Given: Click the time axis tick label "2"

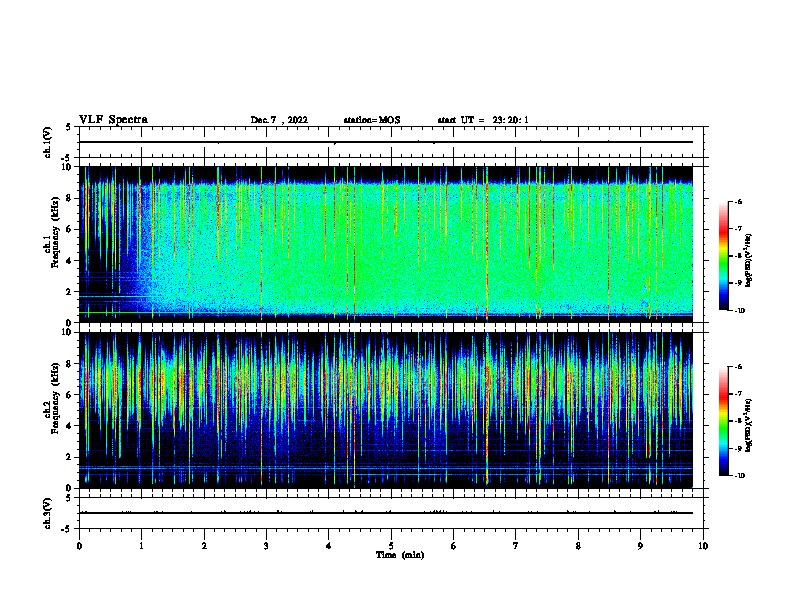Looking at the screenshot, I should tap(204, 546).
